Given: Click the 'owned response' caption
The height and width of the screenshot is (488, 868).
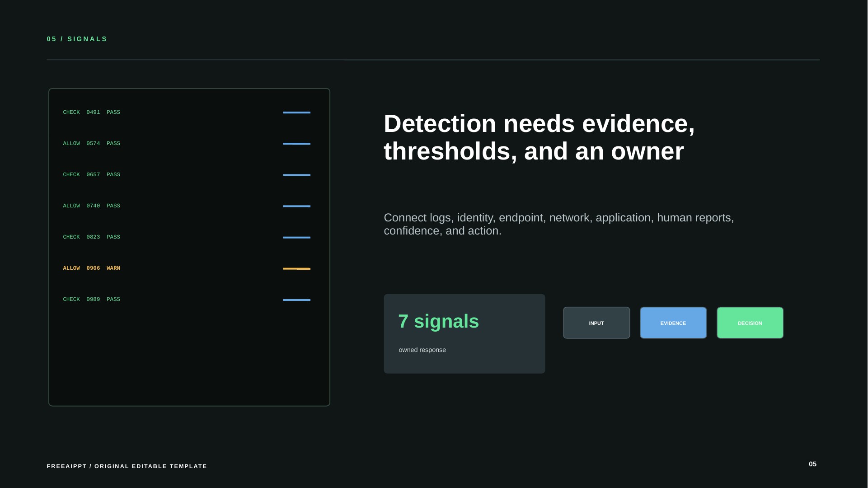Looking at the screenshot, I should (x=422, y=350).
